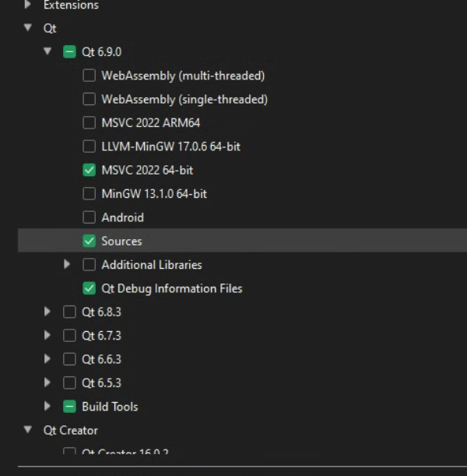Viewport: 467px width, 476px height.
Task: Select the Qt 6.8.3 label
Action: point(102,312)
